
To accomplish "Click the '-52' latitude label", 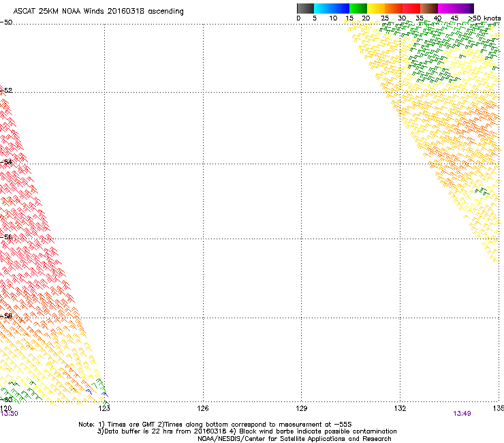I will pos(6,91).
